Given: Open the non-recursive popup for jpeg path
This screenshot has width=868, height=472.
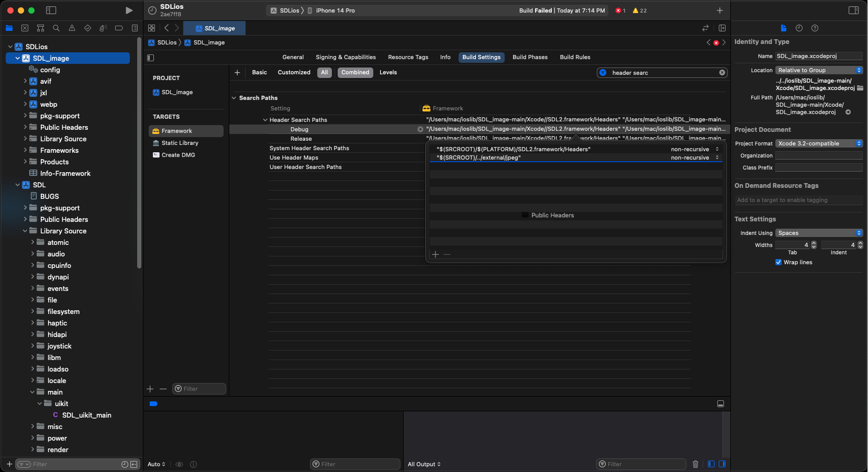Looking at the screenshot, I should tap(695, 158).
